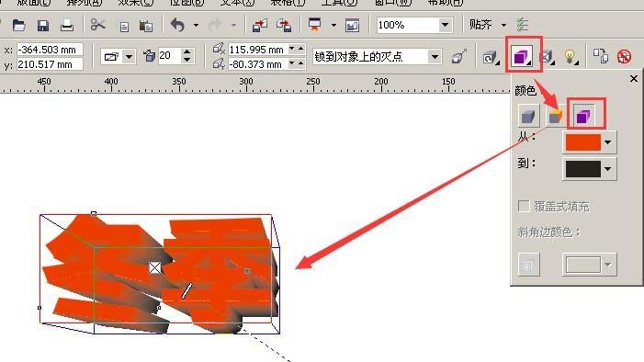The image size is (644, 362).
Task: Save the document with floppy icon
Action: click(x=42, y=26)
